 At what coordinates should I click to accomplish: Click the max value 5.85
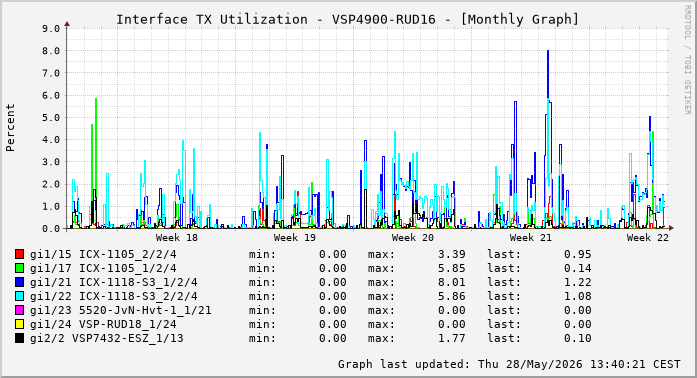pyautogui.click(x=452, y=268)
